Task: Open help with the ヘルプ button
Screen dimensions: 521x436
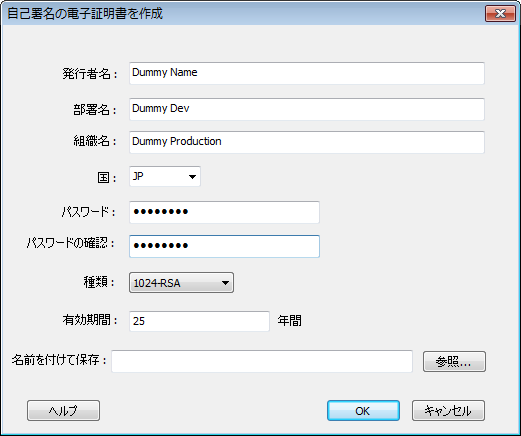Action: click(63, 411)
